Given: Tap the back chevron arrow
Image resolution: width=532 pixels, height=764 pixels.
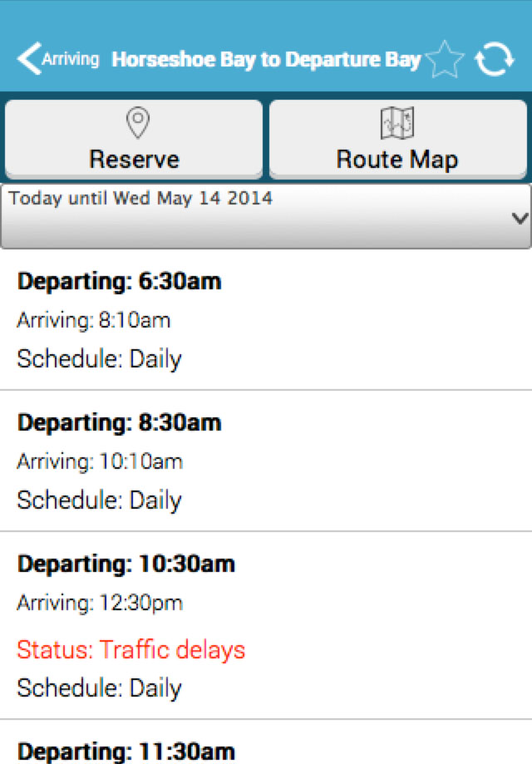Looking at the screenshot, I should coord(28,60).
